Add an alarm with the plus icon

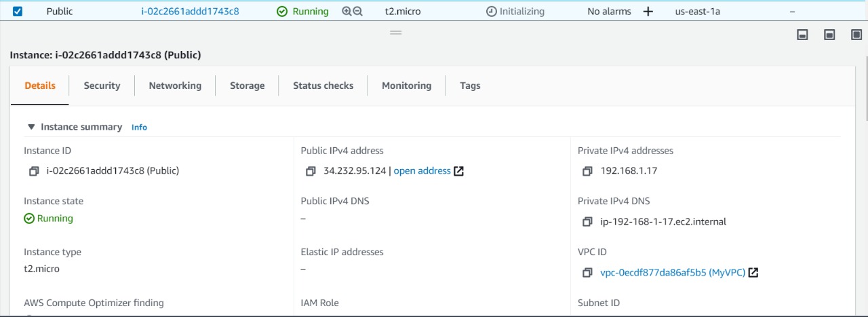648,12
